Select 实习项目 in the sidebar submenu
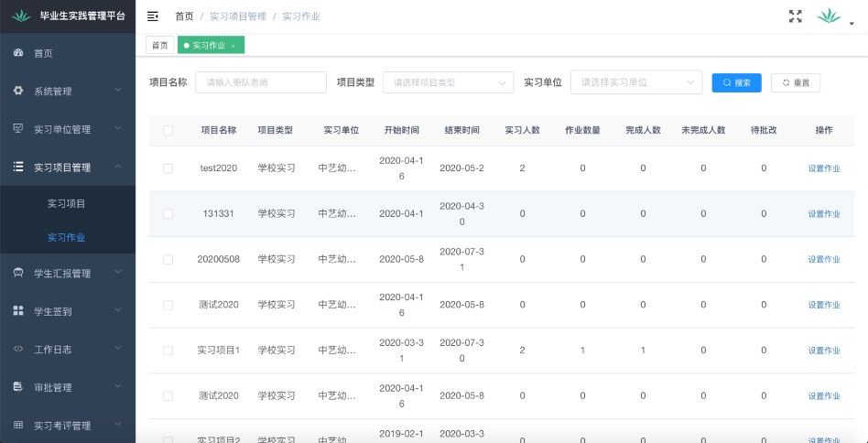 66,203
